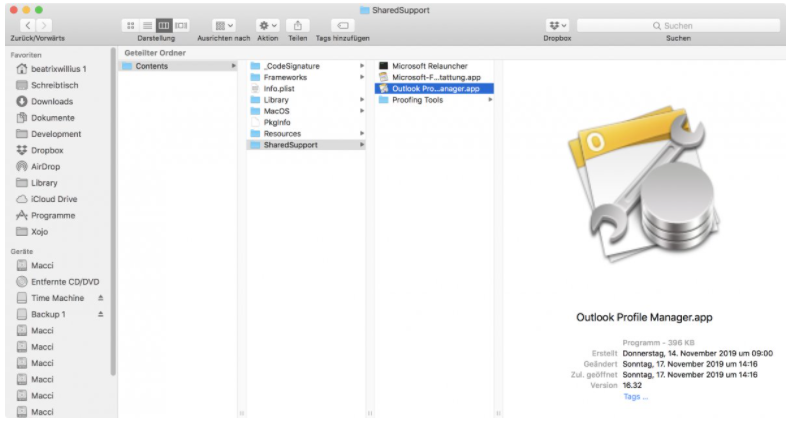Select gallery view mode button
The image size is (788, 421).
[181, 24]
